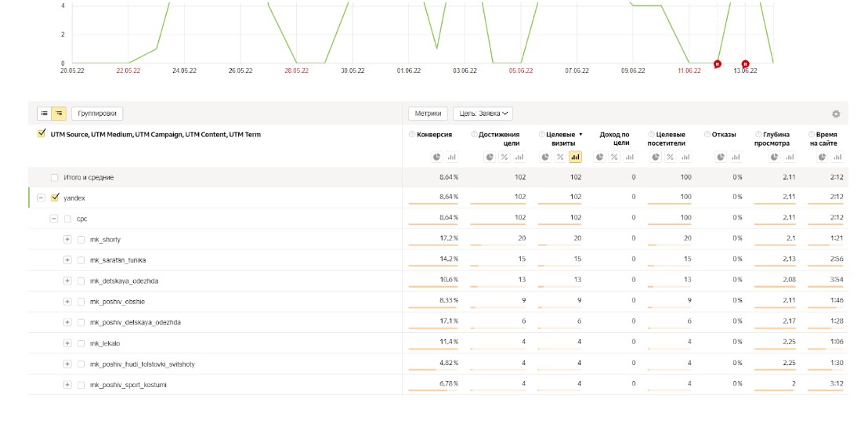Collapse the cpc group
The image size is (868, 431).
click(54, 219)
